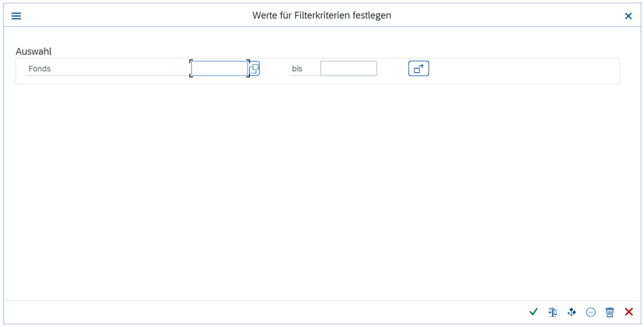The image size is (644, 327).
Task: Delete the selection row with trash icon
Action: [x=610, y=312]
